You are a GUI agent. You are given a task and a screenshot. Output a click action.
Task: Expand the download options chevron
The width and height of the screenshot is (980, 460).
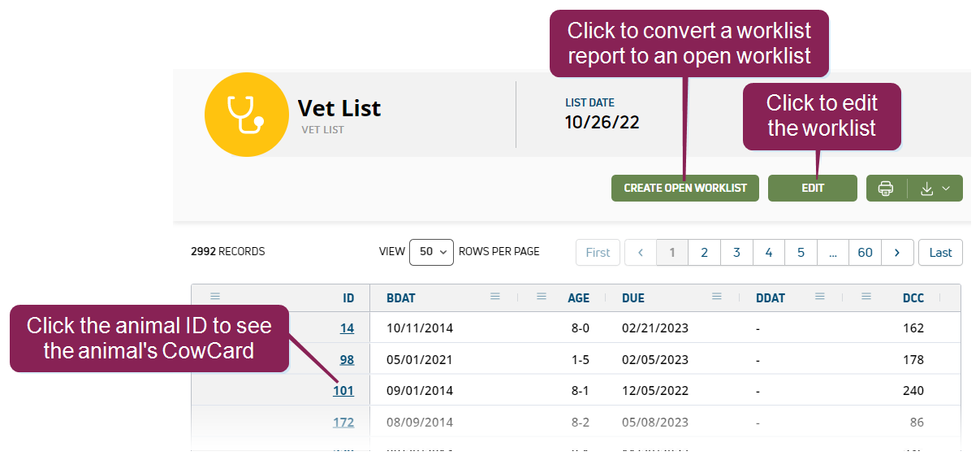click(x=946, y=189)
